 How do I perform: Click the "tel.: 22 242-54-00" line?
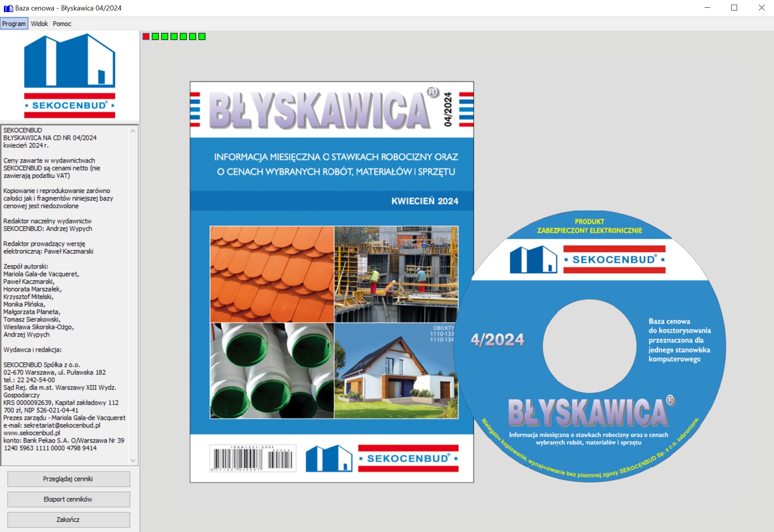29,380
